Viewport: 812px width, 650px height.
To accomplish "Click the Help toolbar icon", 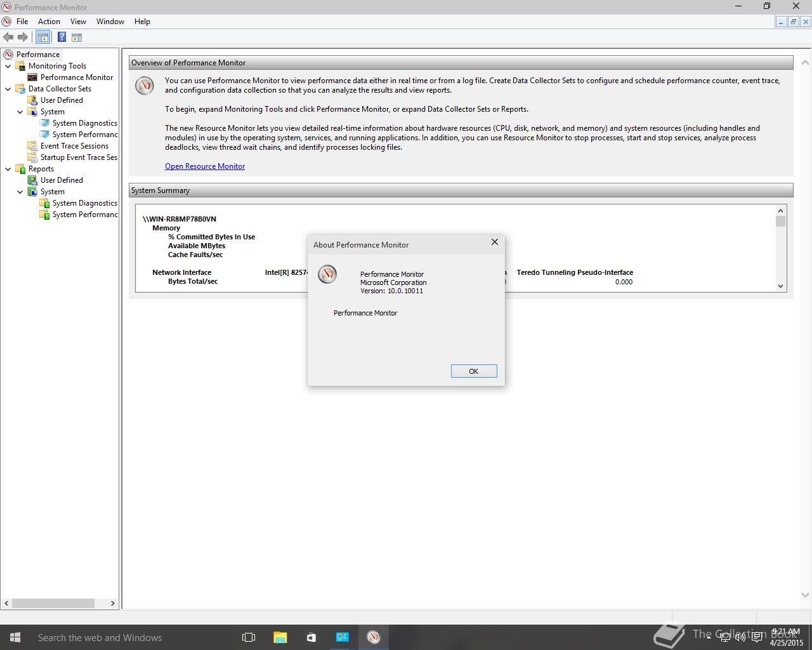I will [x=62, y=37].
